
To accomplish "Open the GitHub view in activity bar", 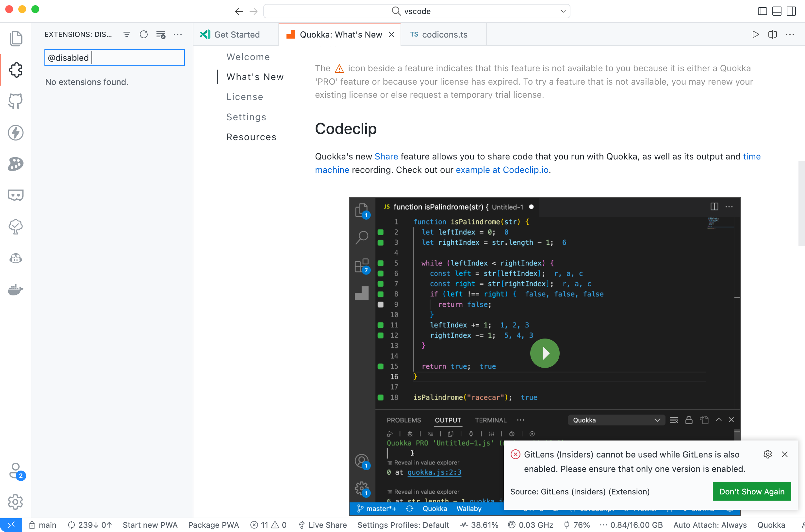I will point(16,101).
